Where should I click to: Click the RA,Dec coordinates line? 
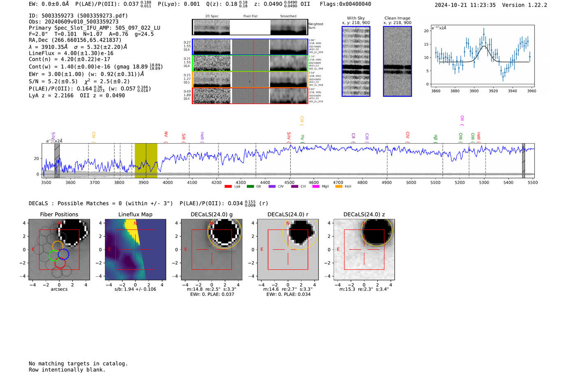(75, 40)
